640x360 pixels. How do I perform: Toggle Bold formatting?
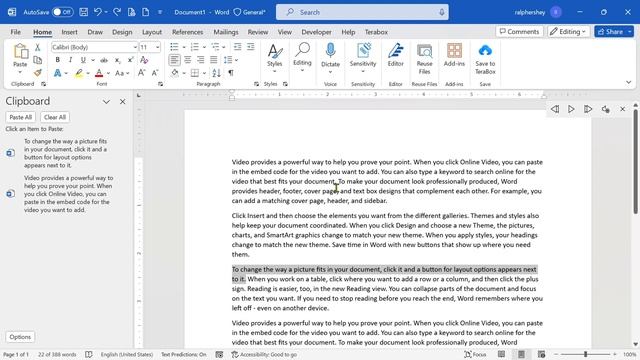pos(58,60)
